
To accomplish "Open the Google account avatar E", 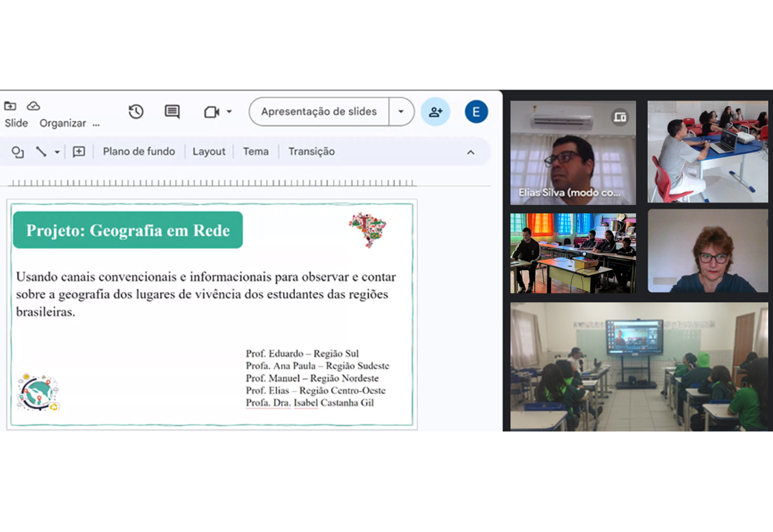I will pyautogui.click(x=476, y=111).
